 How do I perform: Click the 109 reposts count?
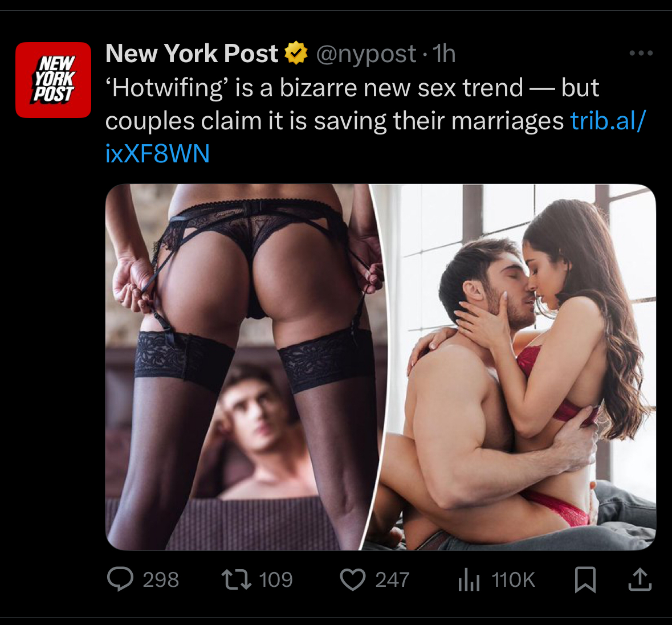point(275,579)
